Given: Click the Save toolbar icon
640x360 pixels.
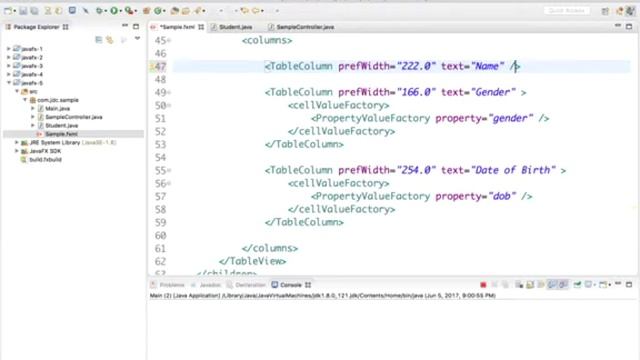Looking at the screenshot, I should (23, 11).
